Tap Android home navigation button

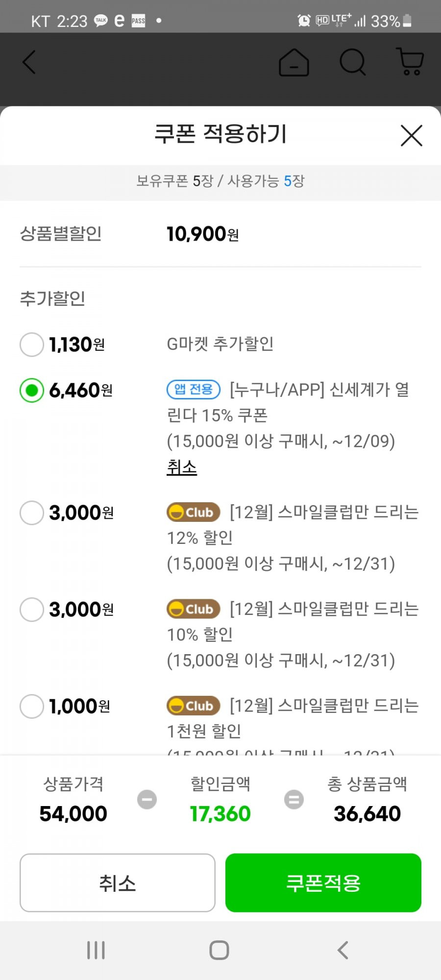coord(219,950)
